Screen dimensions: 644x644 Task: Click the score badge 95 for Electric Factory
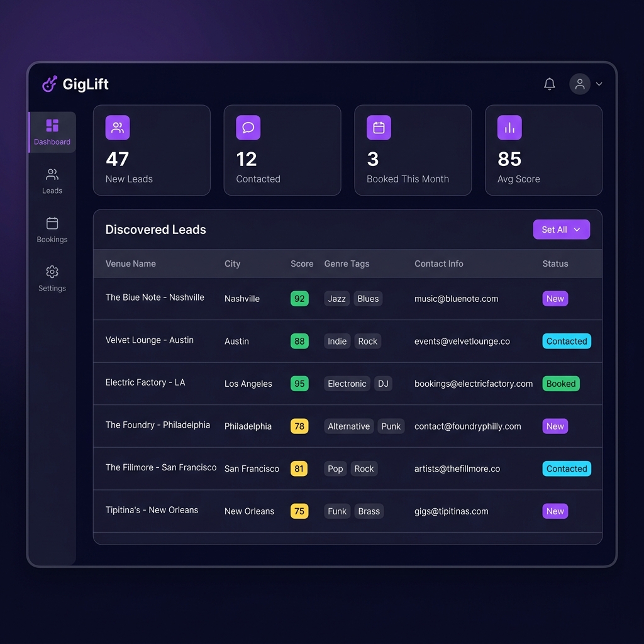click(x=299, y=383)
